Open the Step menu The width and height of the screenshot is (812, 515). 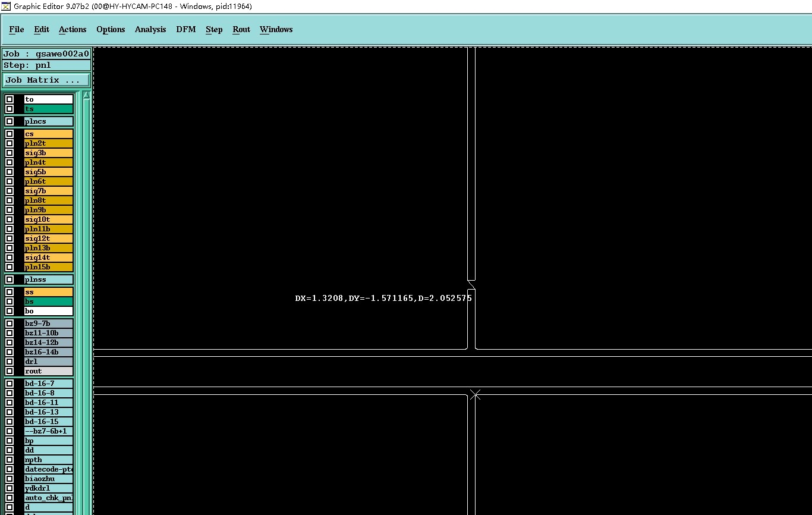tap(214, 29)
